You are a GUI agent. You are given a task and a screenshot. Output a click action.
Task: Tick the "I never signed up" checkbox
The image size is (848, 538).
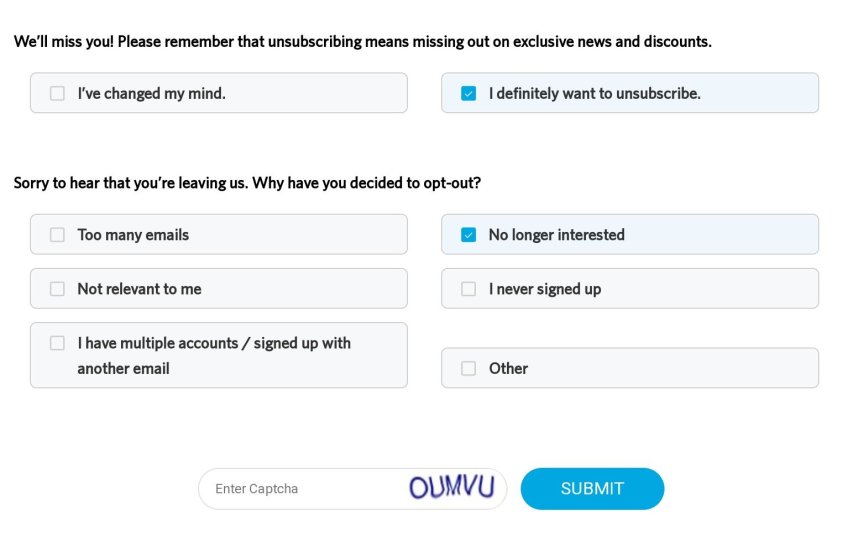pos(468,289)
